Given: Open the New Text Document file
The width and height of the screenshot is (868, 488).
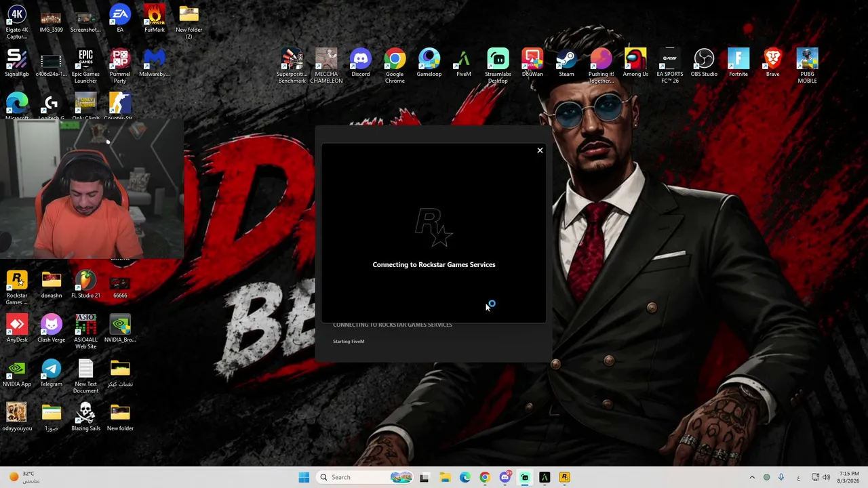Looking at the screenshot, I should point(85,376).
